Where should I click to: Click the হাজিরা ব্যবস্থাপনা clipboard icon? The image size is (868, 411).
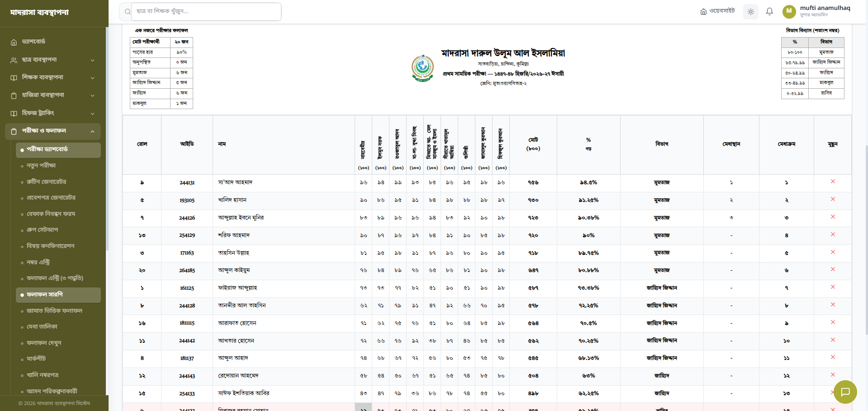[14, 96]
